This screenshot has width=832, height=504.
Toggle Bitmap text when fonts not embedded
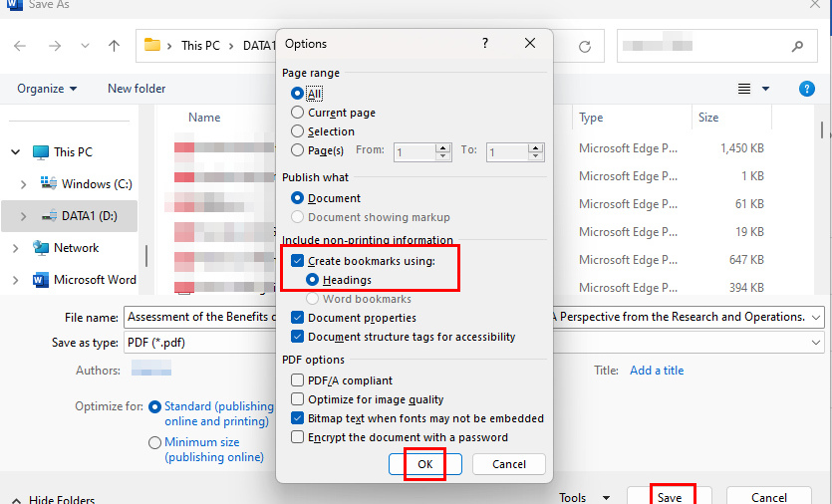coord(297,418)
